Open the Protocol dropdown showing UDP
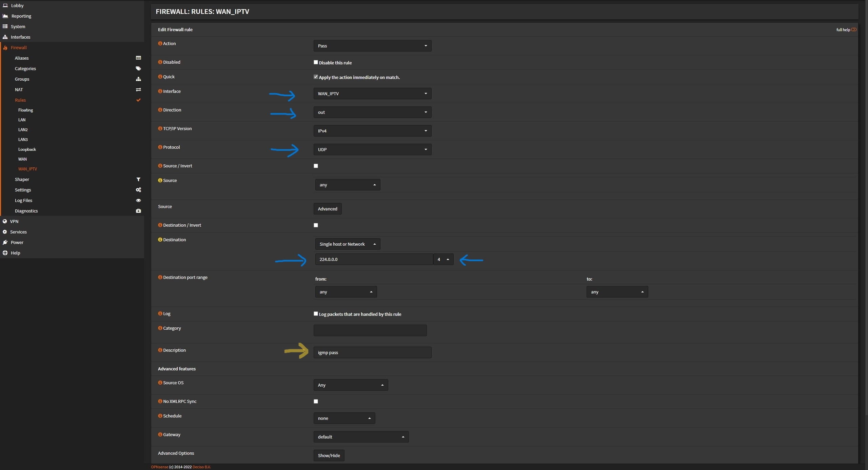The width and height of the screenshot is (868, 470). [372, 149]
